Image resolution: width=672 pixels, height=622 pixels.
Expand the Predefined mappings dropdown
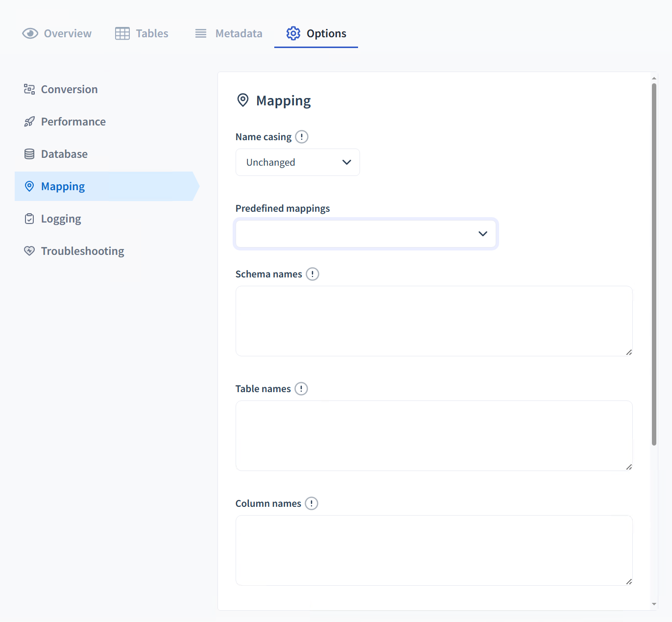pyautogui.click(x=365, y=234)
